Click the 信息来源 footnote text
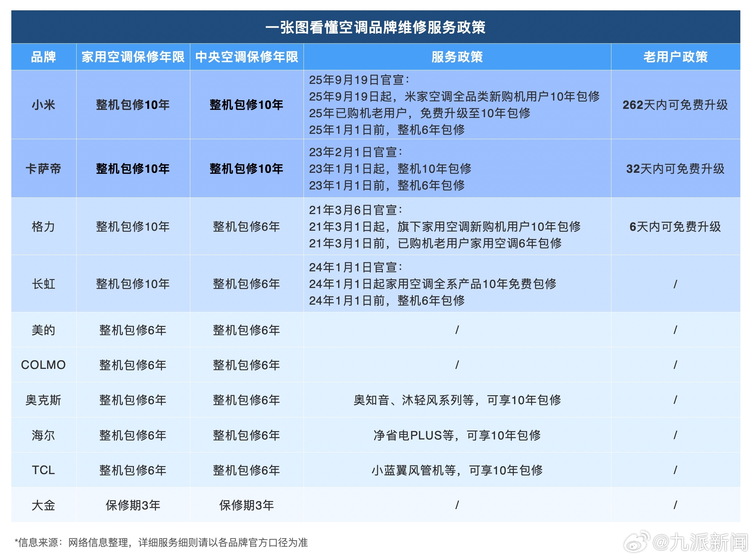 click(161, 542)
